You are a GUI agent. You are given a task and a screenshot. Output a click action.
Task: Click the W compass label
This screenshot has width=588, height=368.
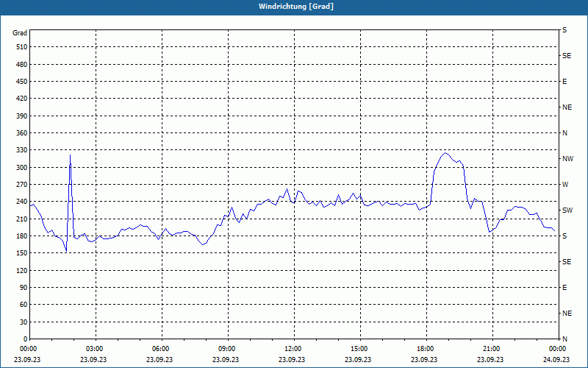(x=565, y=185)
